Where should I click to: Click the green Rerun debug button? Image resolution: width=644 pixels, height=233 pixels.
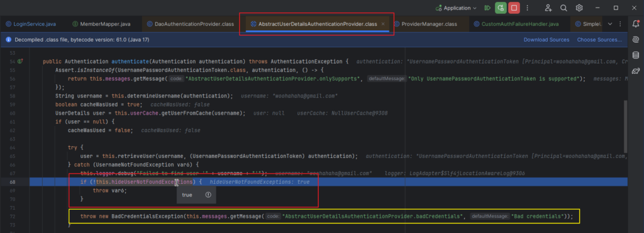tap(500, 8)
